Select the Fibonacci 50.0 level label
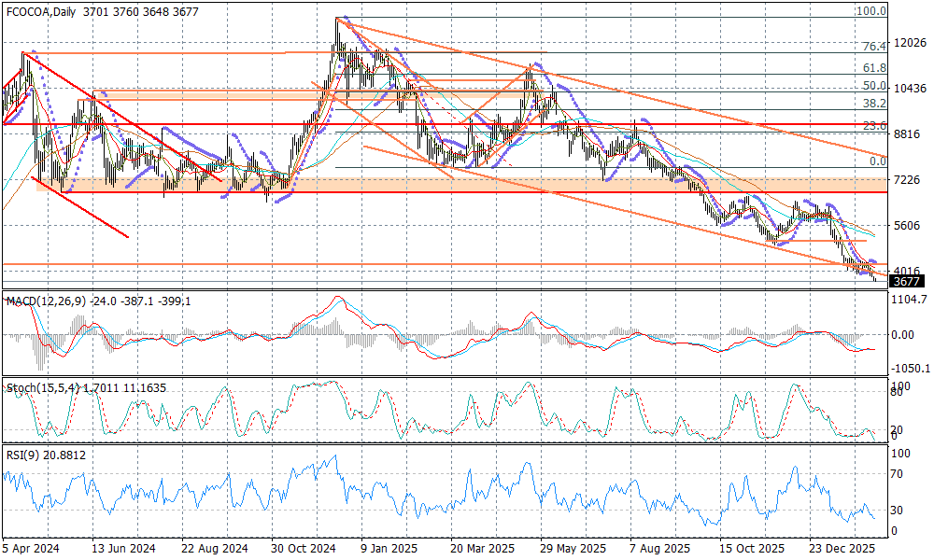This screenshot has width=934, height=560. tap(872, 86)
